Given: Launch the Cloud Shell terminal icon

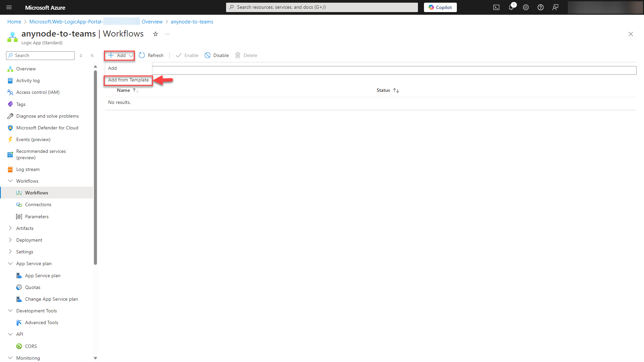Looking at the screenshot, I should [496, 7].
